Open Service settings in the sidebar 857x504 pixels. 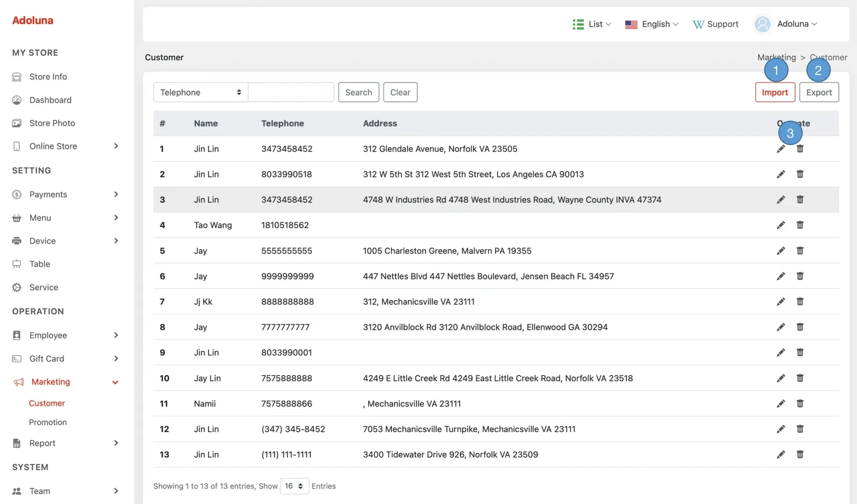coord(43,288)
